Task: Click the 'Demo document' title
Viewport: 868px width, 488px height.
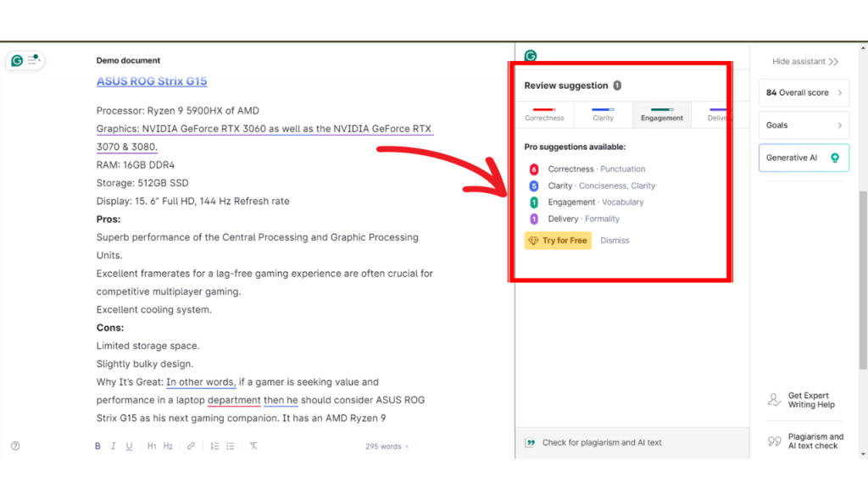Action: click(x=128, y=60)
